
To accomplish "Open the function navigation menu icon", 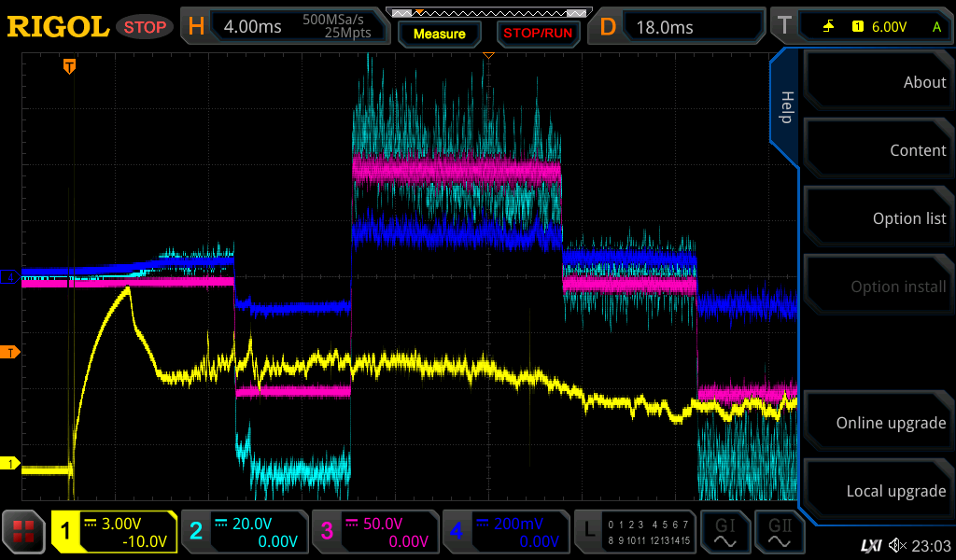I will 24,532.
